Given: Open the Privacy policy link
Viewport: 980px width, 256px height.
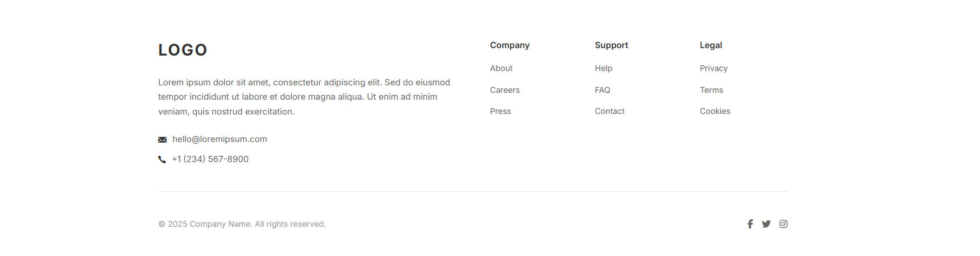Looking at the screenshot, I should pyautogui.click(x=713, y=68).
